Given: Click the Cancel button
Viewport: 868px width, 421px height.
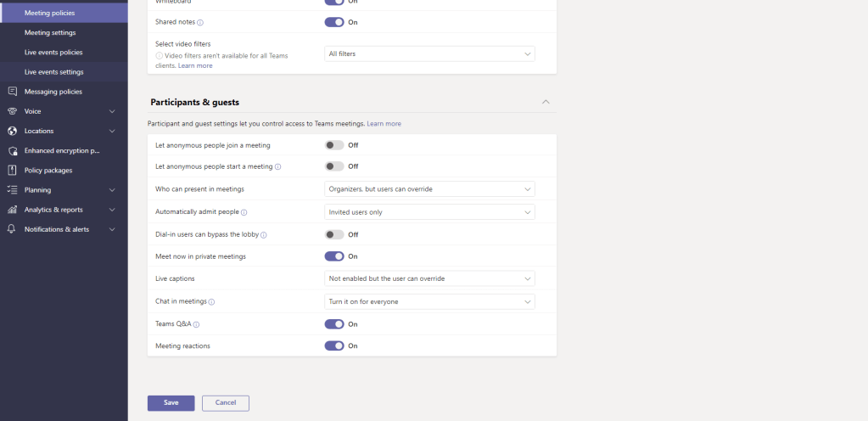Looking at the screenshot, I should pyautogui.click(x=225, y=402).
